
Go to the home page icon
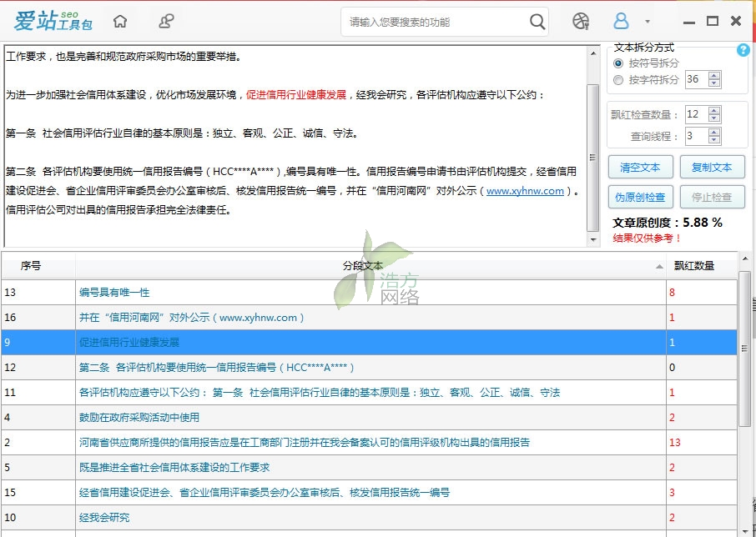[x=121, y=21]
